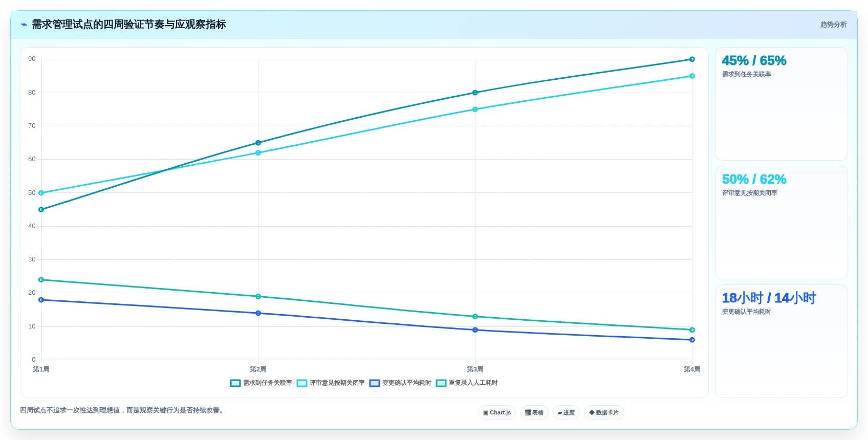
Task: Click the 重复录入人工耗时 point at 第3周 (13)
Action: click(475, 317)
